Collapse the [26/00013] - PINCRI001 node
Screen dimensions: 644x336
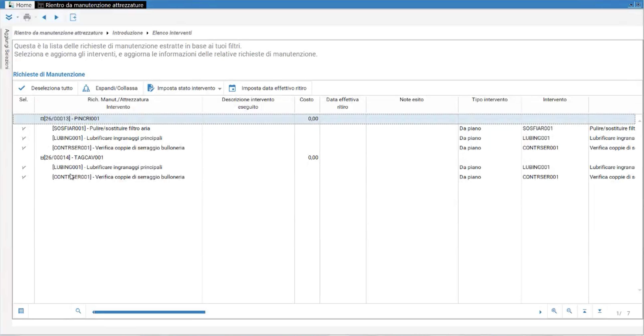click(x=42, y=119)
